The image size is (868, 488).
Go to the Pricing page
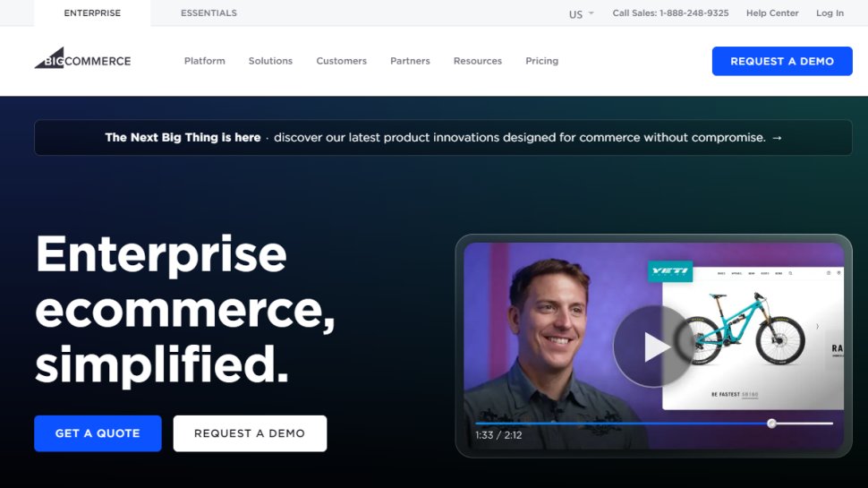(541, 61)
